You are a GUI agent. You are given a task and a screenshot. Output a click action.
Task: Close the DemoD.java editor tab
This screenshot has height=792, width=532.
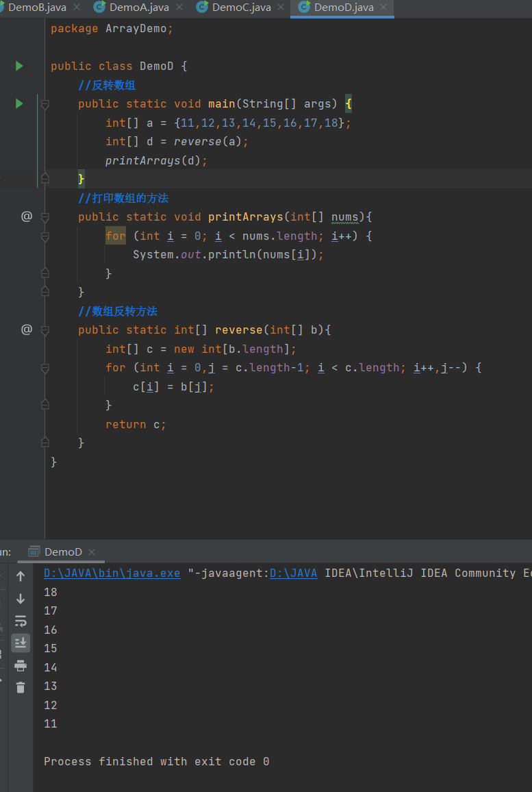384,8
